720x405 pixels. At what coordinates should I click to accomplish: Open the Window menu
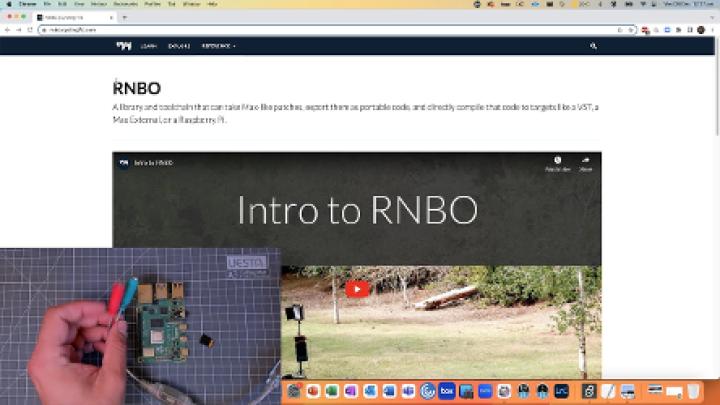pos(191,4)
